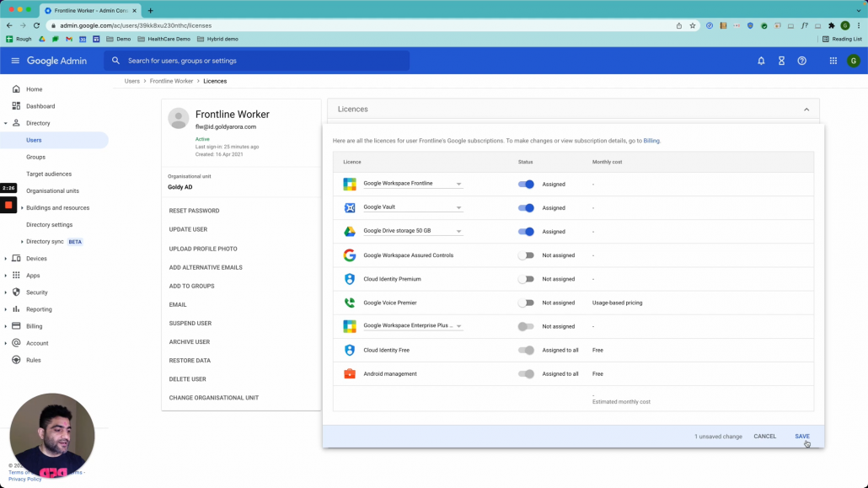Bookmark this page with the star icon

pyautogui.click(x=693, y=25)
